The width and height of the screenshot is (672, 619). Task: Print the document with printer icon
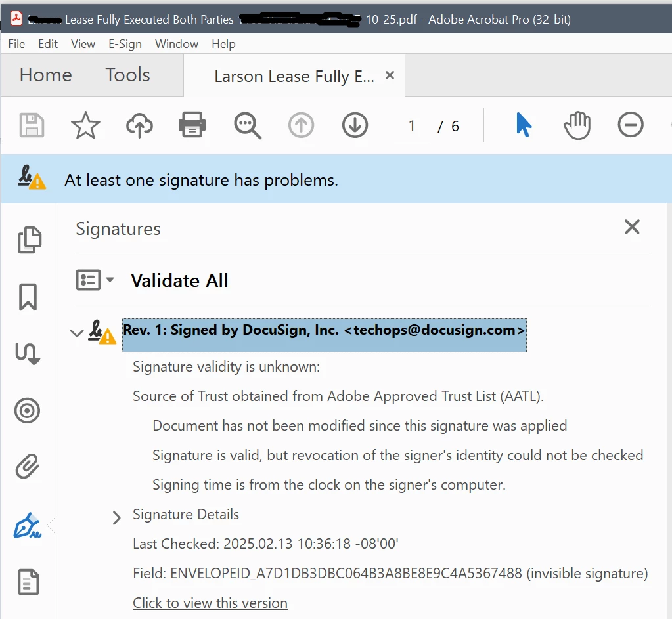tap(192, 125)
